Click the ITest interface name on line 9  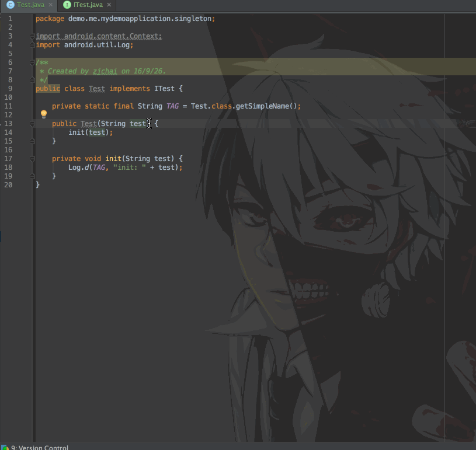coord(164,89)
